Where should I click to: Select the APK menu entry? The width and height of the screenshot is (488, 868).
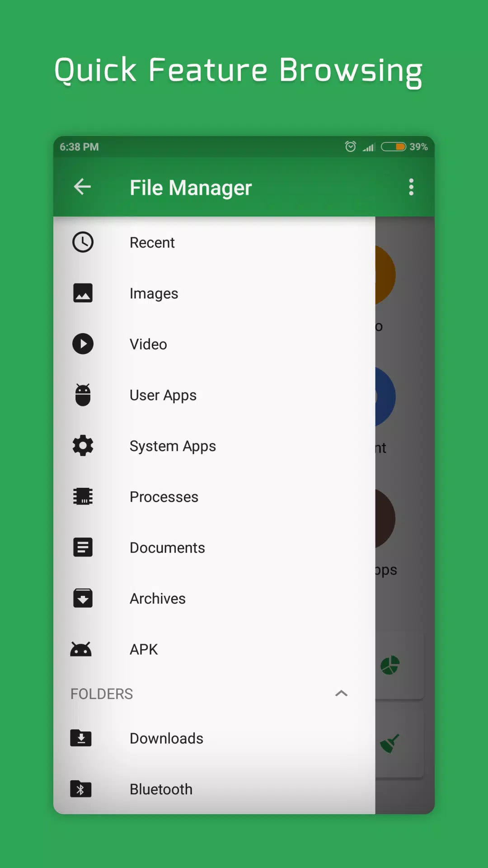[214, 649]
